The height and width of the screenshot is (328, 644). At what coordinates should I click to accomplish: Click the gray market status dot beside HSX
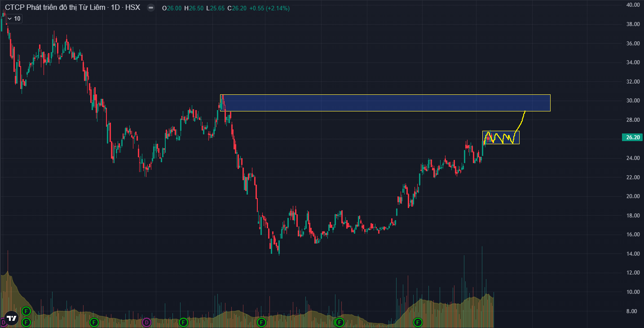coord(151,8)
